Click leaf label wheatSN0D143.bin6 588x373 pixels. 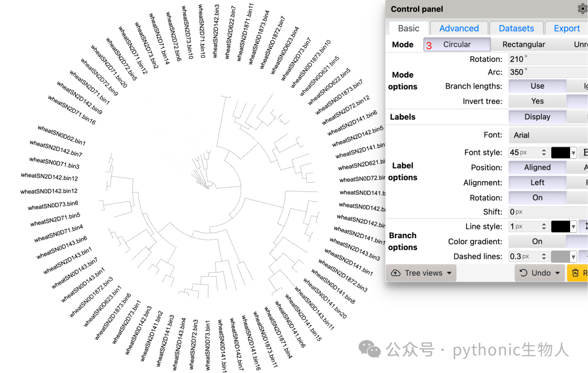click(62, 247)
